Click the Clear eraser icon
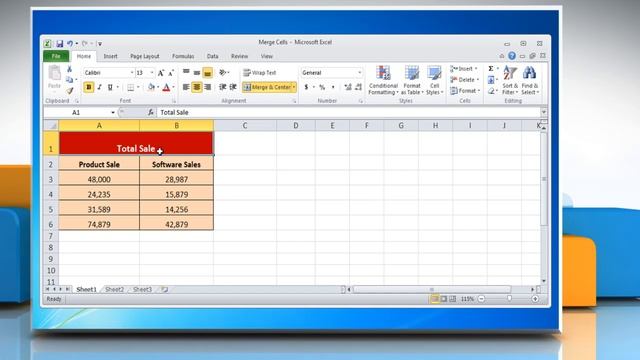This screenshot has height=360, width=640. [x=491, y=91]
